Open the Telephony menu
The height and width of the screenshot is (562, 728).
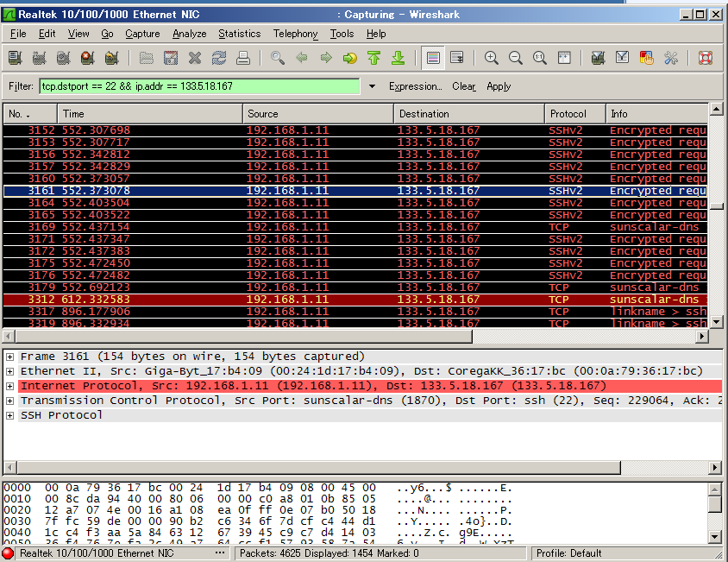coord(295,34)
